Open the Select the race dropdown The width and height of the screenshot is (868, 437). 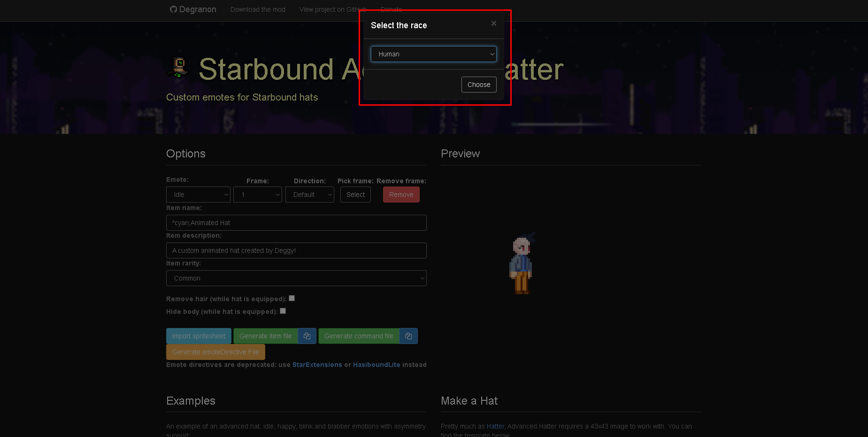coord(433,54)
